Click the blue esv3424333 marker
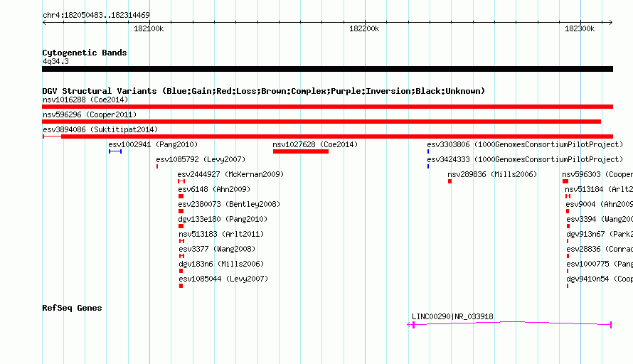 (x=428, y=166)
